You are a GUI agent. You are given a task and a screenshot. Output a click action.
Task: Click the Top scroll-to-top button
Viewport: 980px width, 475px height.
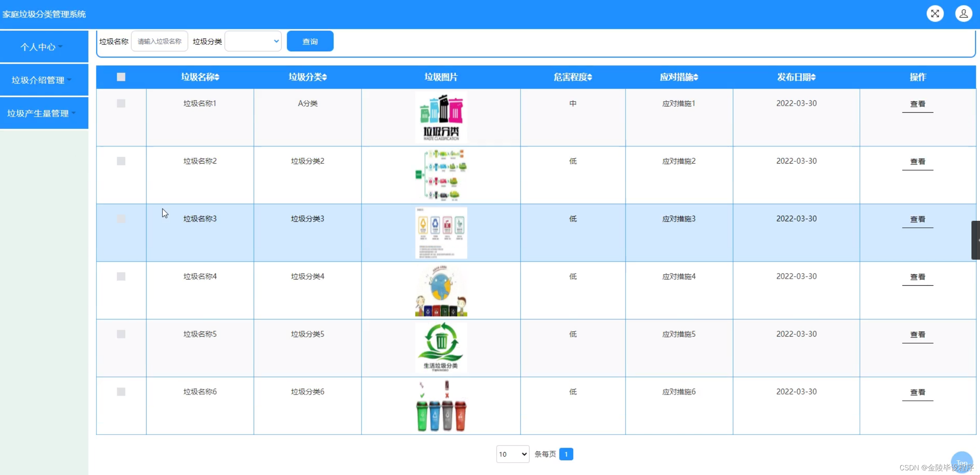(x=961, y=462)
